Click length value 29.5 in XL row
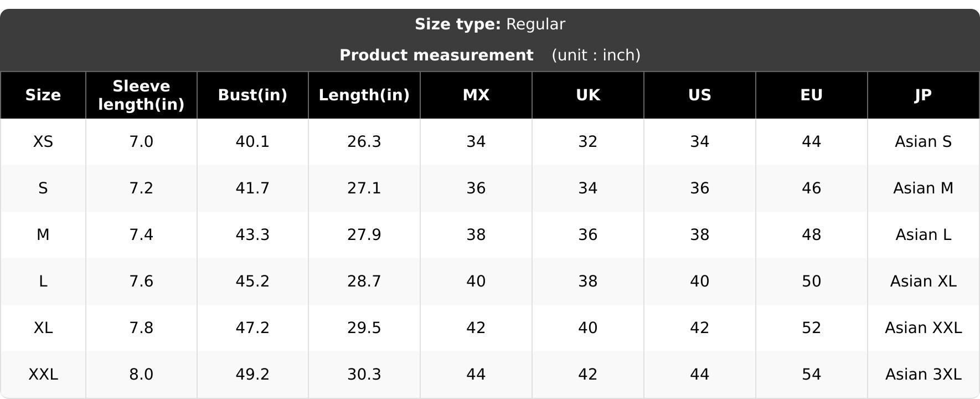Image resolution: width=980 pixels, height=399 pixels. pyautogui.click(x=364, y=328)
